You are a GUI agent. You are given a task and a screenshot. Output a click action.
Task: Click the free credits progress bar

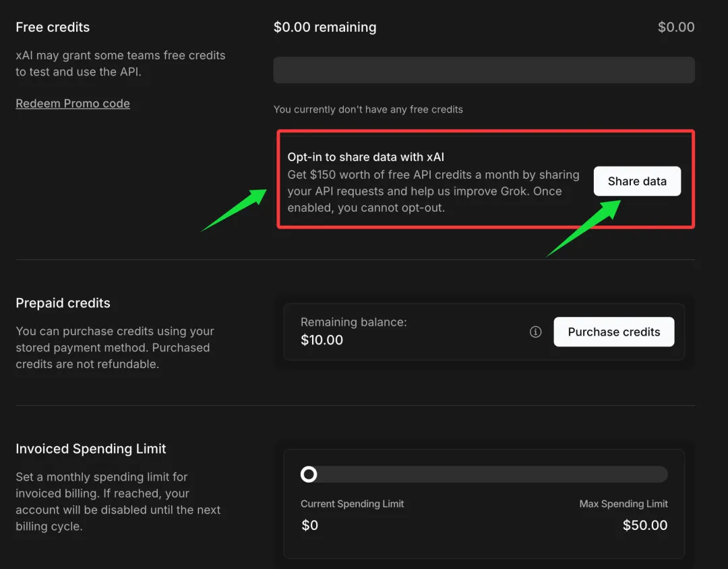click(x=484, y=69)
